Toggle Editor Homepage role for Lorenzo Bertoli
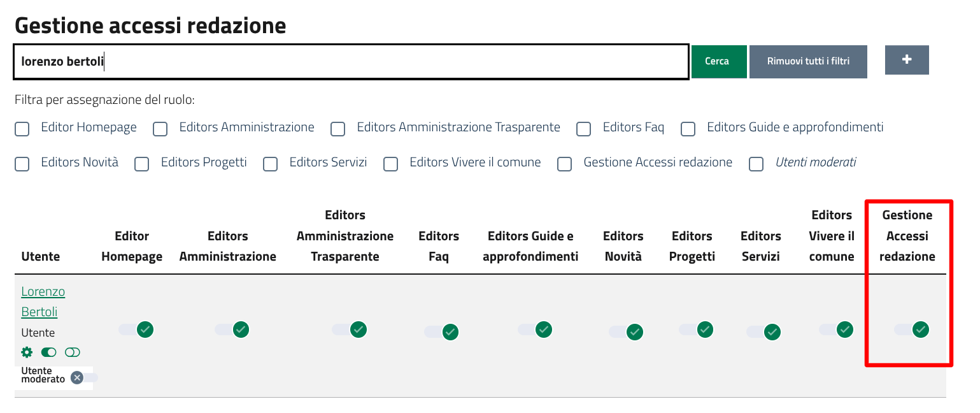 point(136,330)
